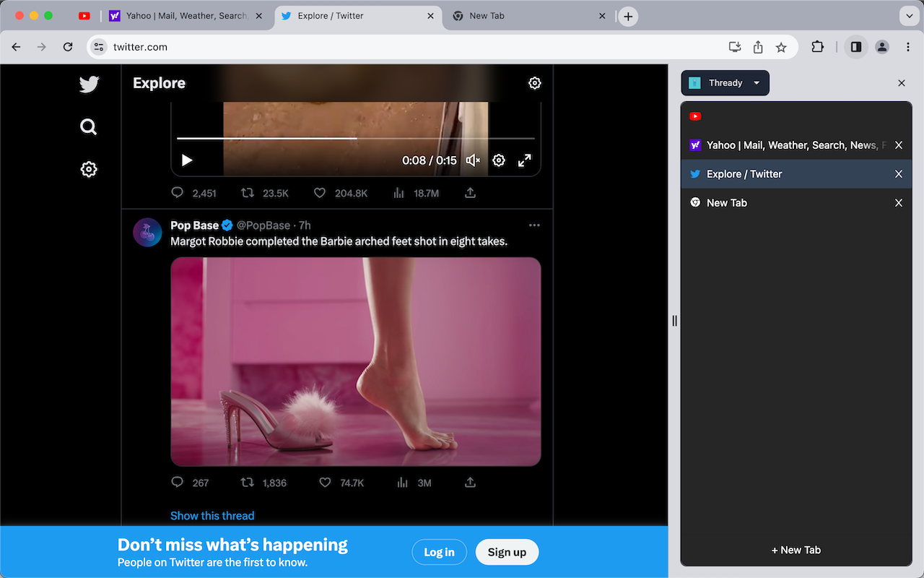Screen dimensions: 924x578
Task: Share the Pop Base tweet
Action: [x=470, y=483]
